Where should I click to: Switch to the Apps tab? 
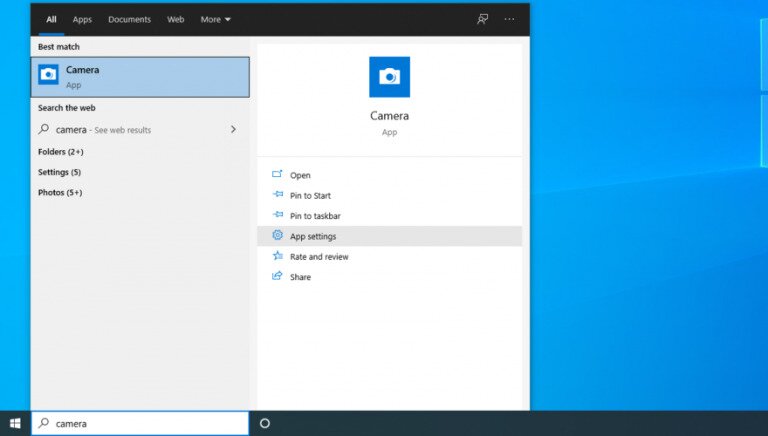pyautogui.click(x=82, y=19)
